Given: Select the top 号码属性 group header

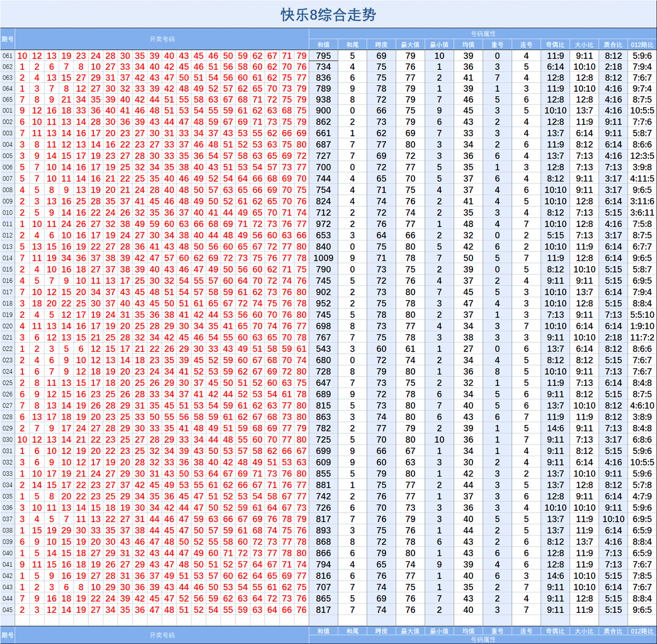Looking at the screenshot, I should click(483, 34).
